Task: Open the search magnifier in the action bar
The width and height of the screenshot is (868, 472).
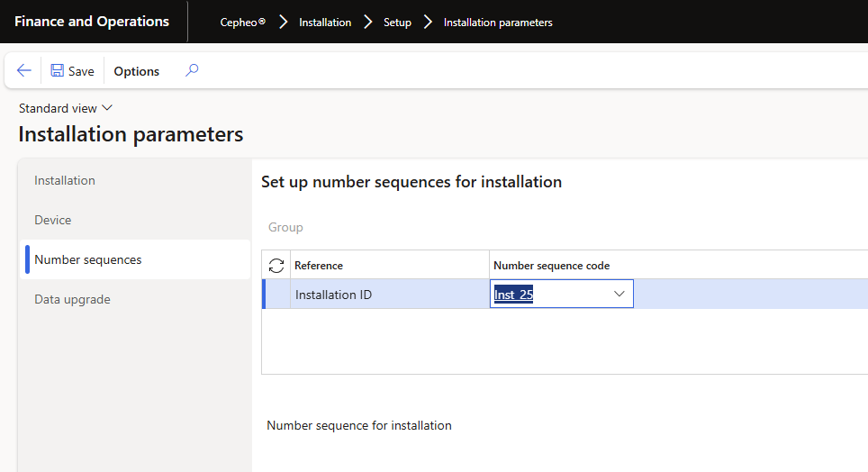Action: 191,70
